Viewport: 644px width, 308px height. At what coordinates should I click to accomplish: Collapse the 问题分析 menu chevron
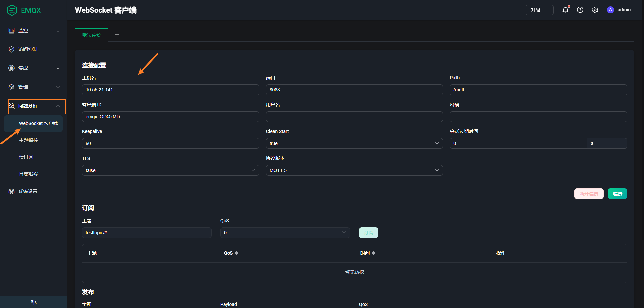pos(58,106)
